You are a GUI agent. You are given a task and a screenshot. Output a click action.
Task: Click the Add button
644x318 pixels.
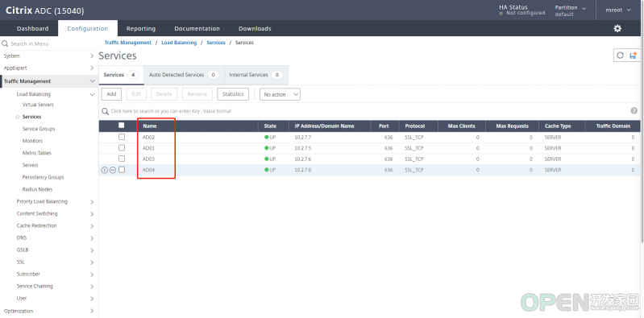coord(111,94)
